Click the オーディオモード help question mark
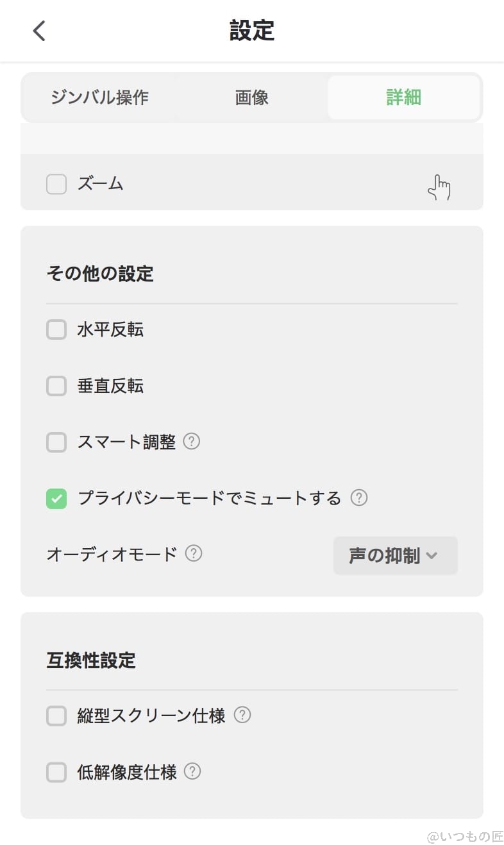Screen dimensions: 504x845 click(x=194, y=553)
